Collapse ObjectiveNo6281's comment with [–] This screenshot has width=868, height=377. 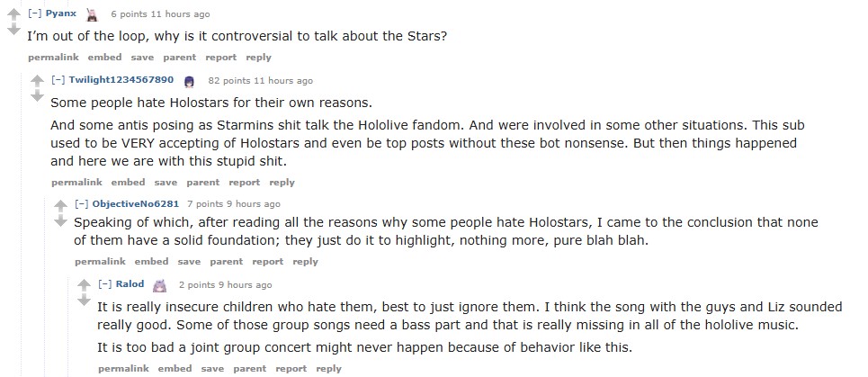82,205
